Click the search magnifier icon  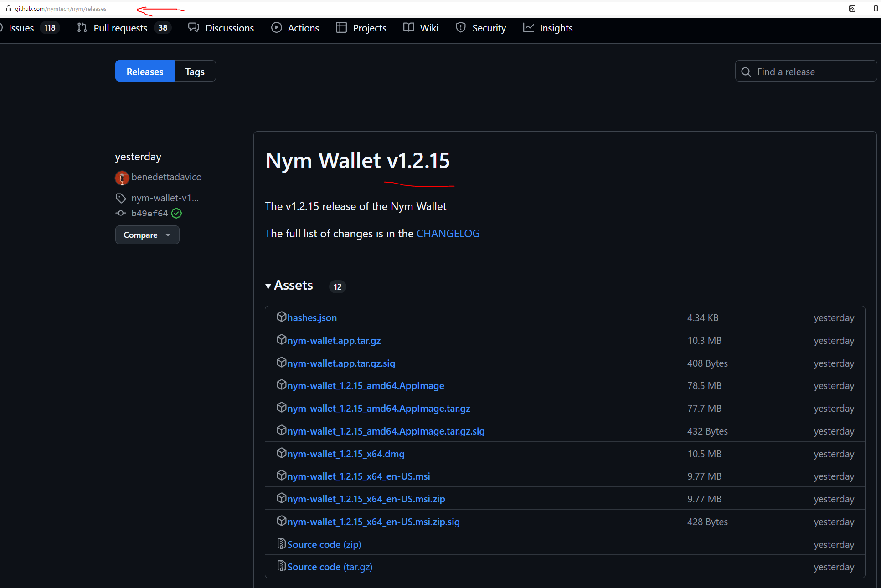coord(746,72)
